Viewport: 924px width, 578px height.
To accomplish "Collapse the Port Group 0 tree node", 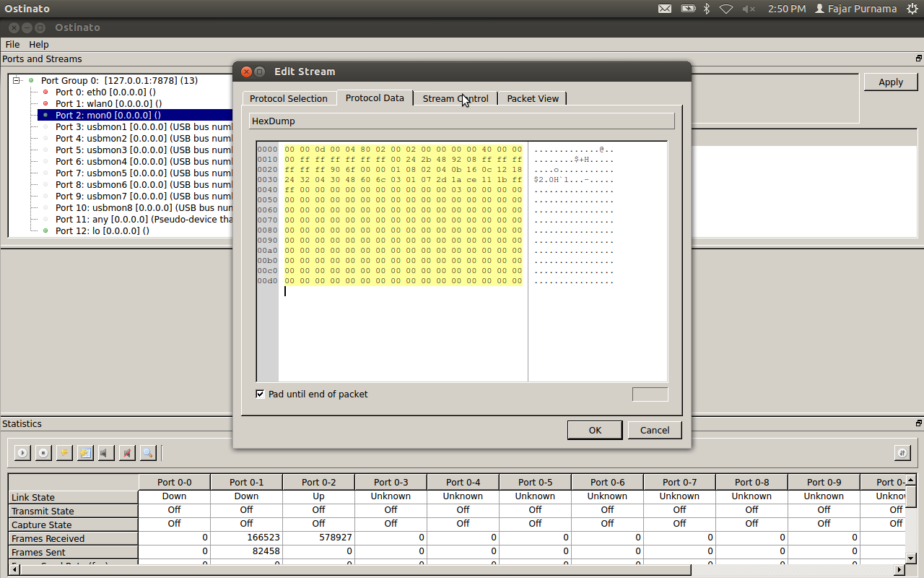I will (17, 80).
